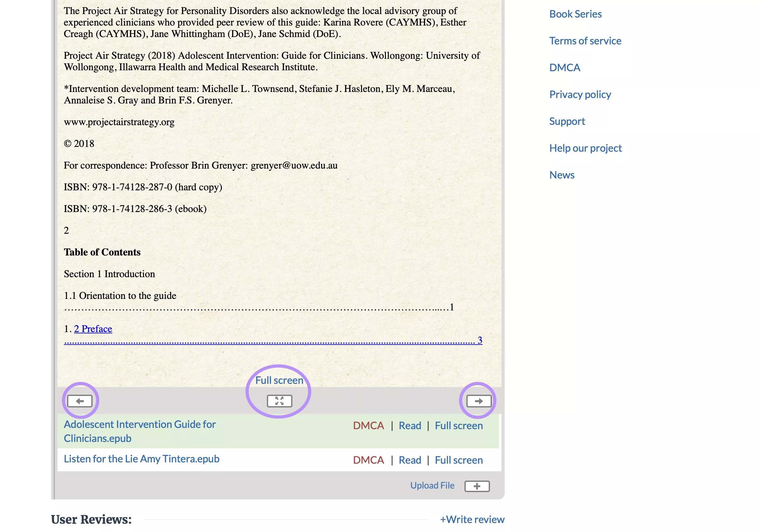This screenshot has height=532, width=761.
Task: Open Section 1 Introduction entry
Action: tap(110, 273)
